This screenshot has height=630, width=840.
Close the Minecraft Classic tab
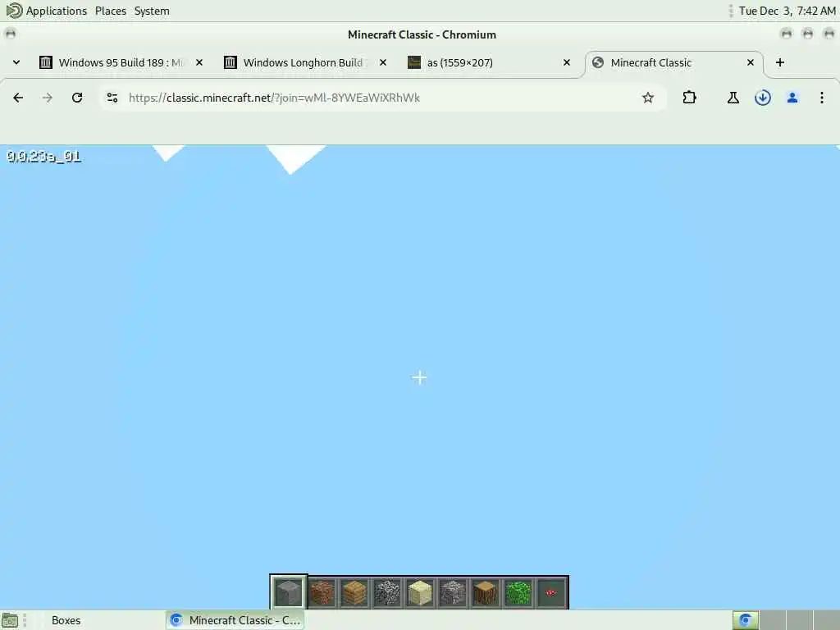(751, 62)
